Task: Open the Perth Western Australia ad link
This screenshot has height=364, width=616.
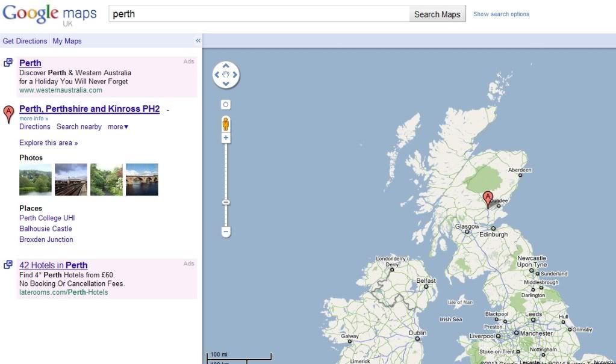Action: click(x=30, y=63)
